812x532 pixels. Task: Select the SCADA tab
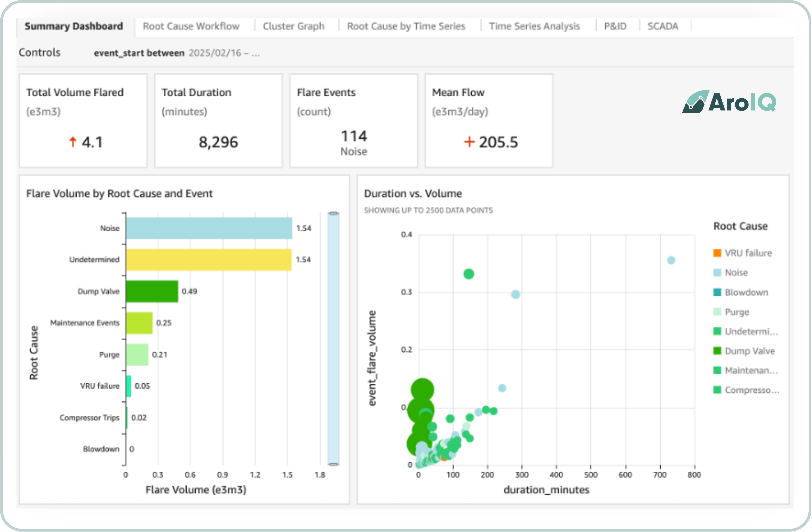pos(663,26)
